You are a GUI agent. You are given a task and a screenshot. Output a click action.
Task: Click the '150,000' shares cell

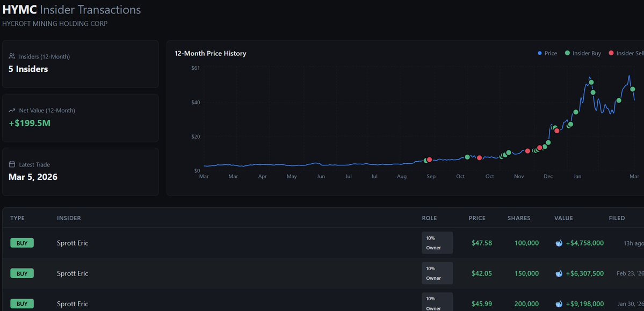point(526,273)
